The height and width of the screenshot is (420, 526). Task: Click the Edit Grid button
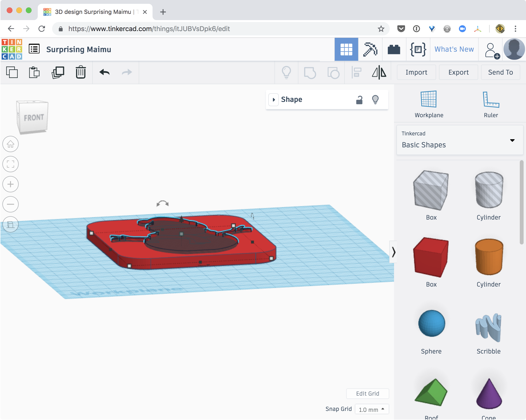point(367,393)
